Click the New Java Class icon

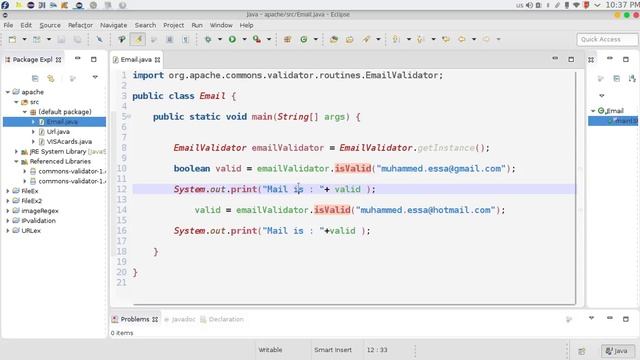click(304, 40)
